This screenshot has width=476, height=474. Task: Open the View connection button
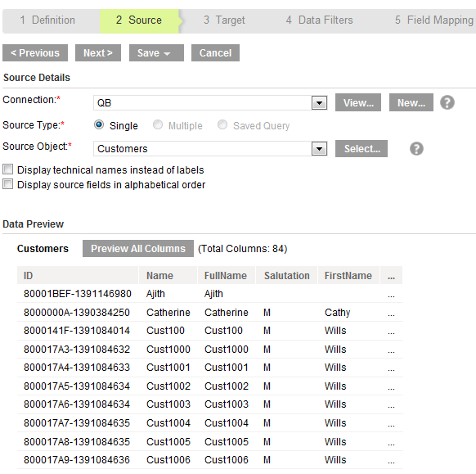tap(358, 102)
